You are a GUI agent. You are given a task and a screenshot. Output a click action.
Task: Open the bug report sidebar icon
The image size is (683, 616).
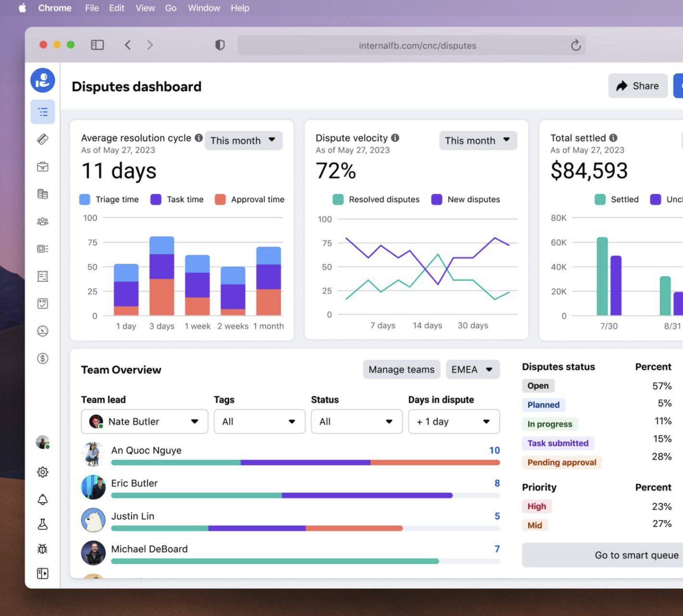(x=43, y=549)
